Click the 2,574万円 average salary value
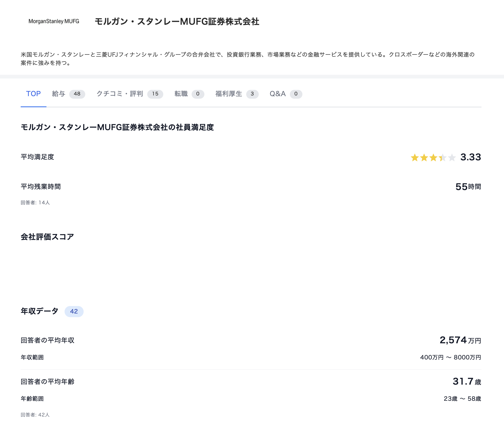504x430 pixels. pyautogui.click(x=460, y=340)
